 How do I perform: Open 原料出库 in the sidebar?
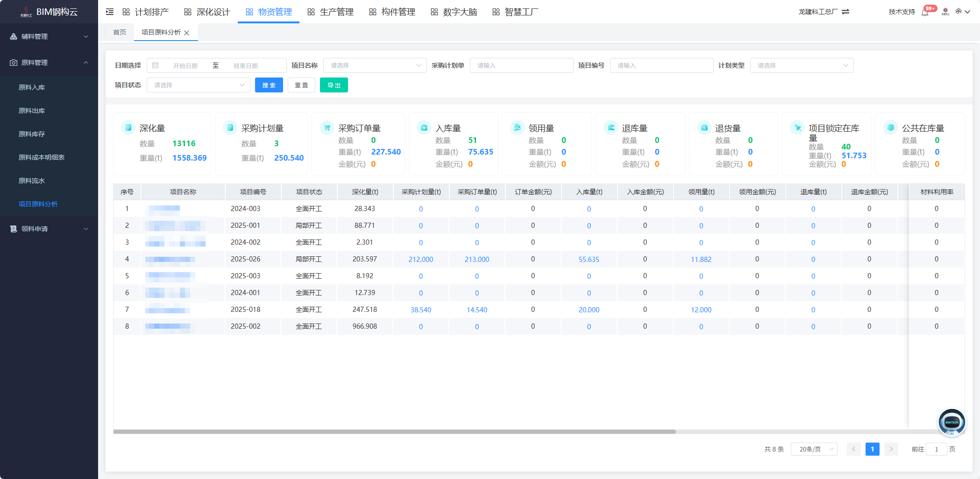pyautogui.click(x=32, y=111)
